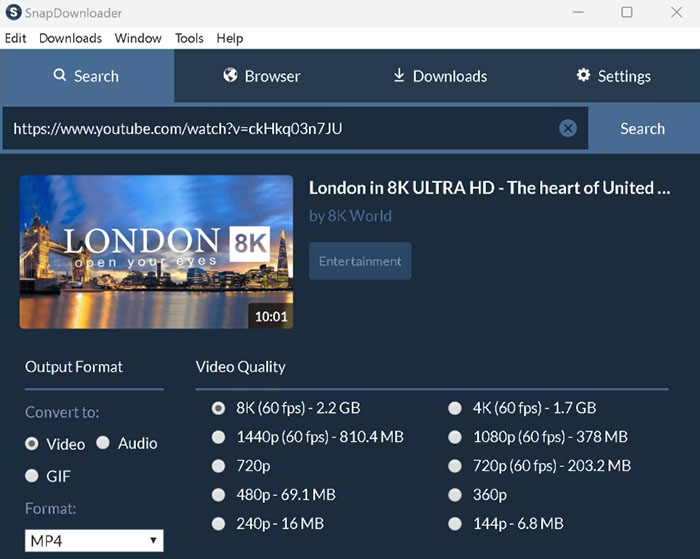700x559 pixels.
Task: Click the London in 8K ULTRA HD title
Action: click(x=490, y=188)
